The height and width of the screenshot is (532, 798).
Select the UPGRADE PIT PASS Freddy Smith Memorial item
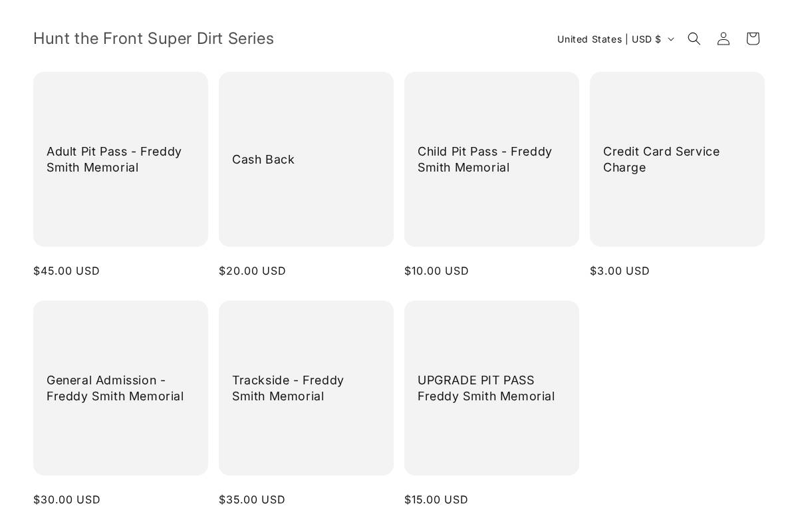coord(486,388)
